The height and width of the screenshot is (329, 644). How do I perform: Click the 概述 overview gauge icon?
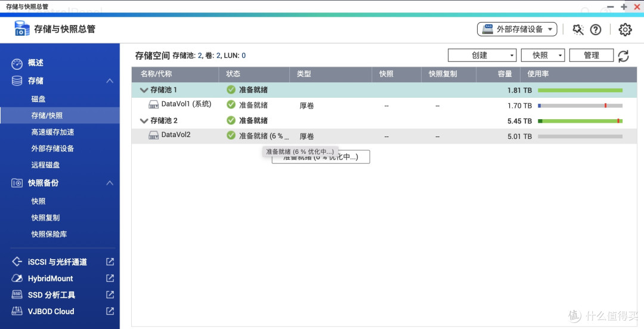(x=17, y=63)
